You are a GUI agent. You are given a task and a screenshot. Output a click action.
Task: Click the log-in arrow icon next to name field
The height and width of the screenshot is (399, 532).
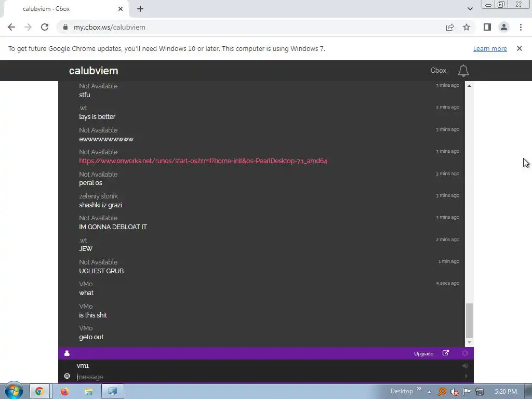(x=465, y=365)
